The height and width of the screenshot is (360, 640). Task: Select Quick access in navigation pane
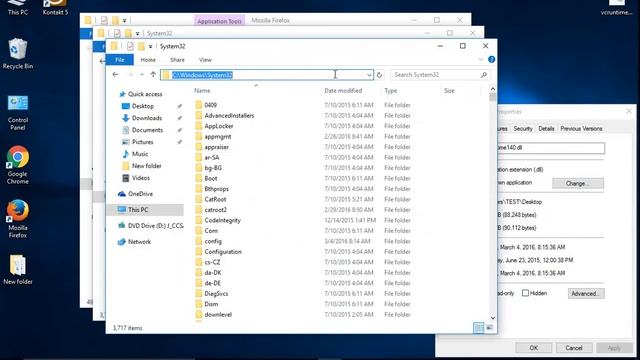tap(145, 94)
